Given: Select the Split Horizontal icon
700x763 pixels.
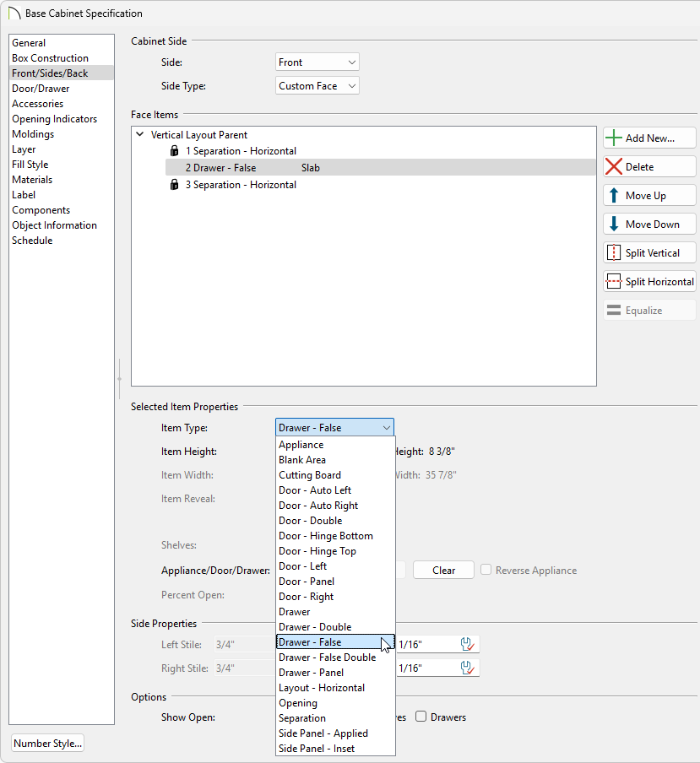Looking at the screenshot, I should [x=614, y=281].
